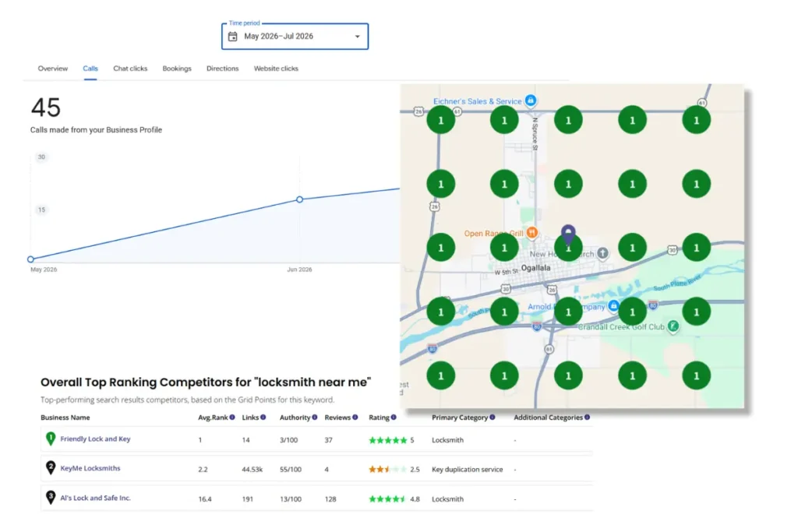View the Directions tab
798x532 pixels.
[x=222, y=68]
